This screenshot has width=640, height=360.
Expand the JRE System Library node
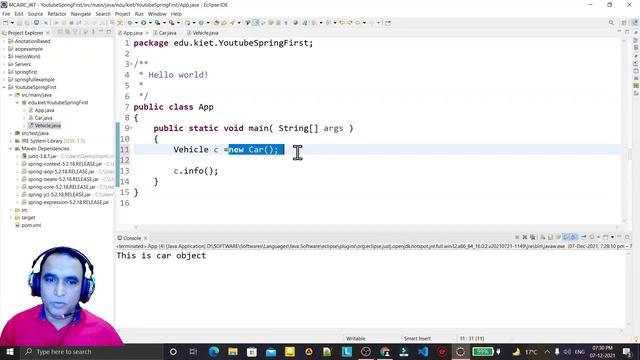click(11, 141)
